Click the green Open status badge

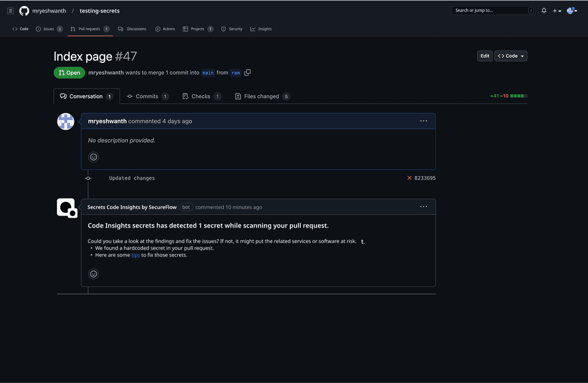click(x=69, y=73)
